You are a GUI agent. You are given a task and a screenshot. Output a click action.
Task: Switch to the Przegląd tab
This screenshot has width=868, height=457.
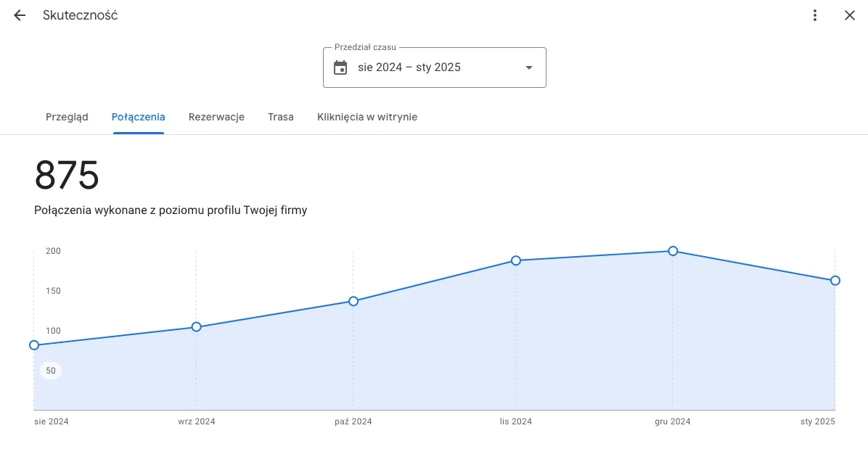click(x=67, y=117)
